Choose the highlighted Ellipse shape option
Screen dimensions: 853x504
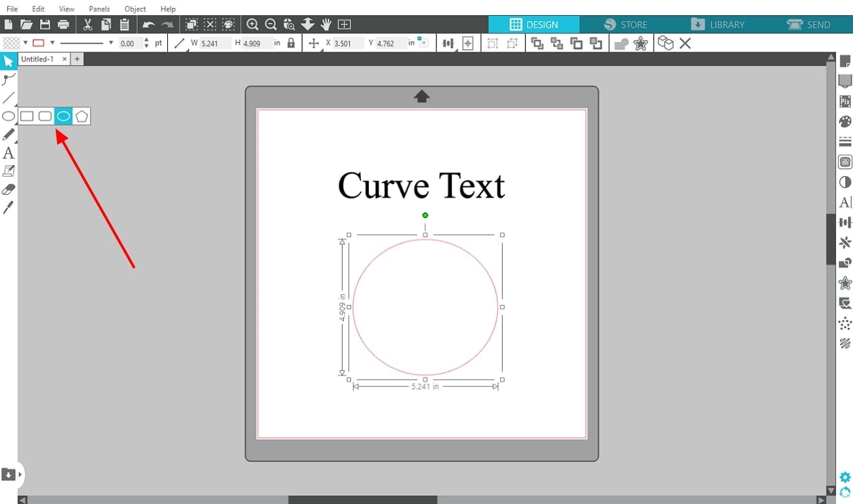(63, 116)
